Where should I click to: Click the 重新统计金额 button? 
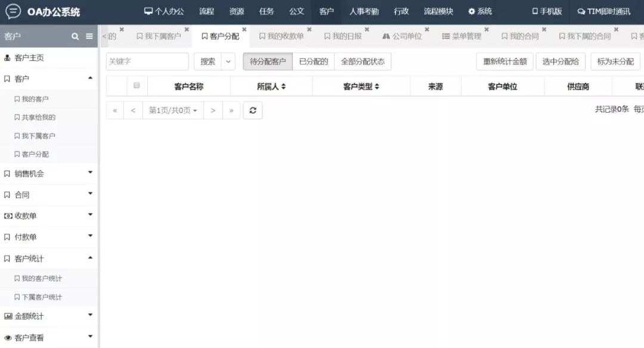click(x=504, y=61)
